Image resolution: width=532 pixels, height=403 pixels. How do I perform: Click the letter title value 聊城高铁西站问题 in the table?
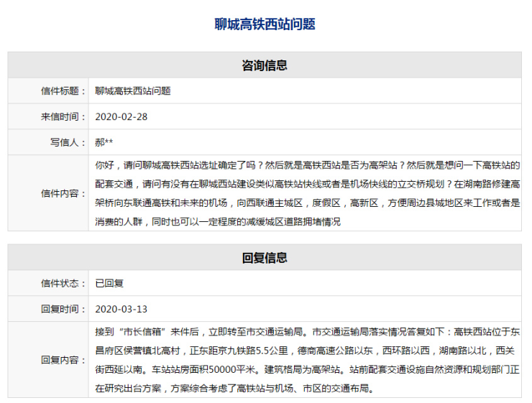click(133, 91)
